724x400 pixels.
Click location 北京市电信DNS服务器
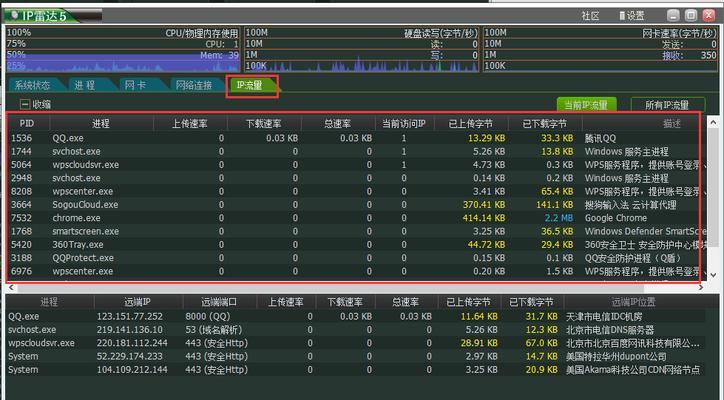(x=610, y=330)
